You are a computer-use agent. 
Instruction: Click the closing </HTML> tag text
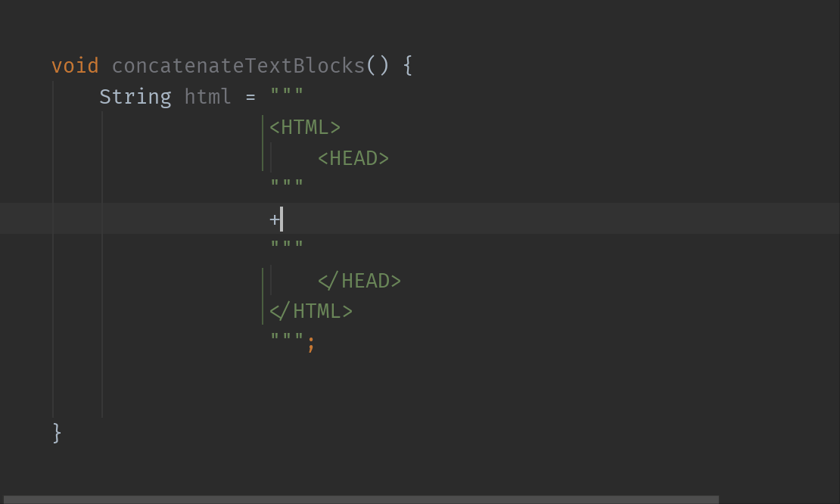coord(311,311)
